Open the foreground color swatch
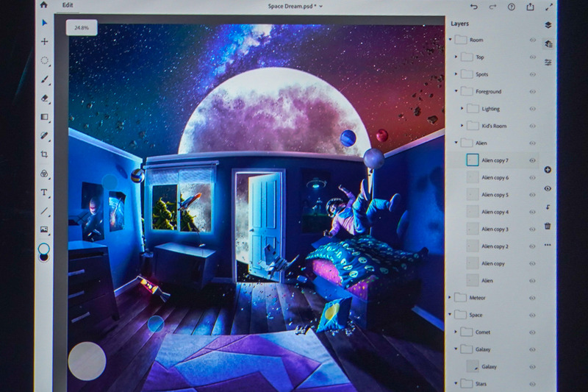The image size is (588, 392). click(x=44, y=248)
